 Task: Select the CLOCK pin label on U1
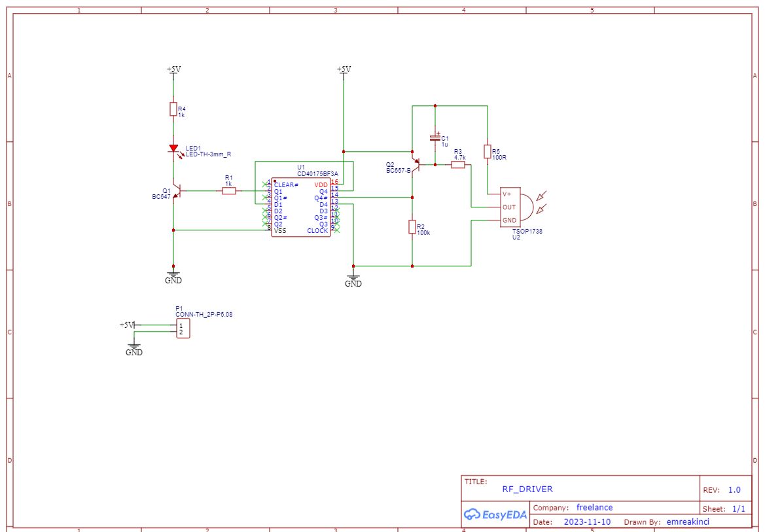tap(319, 230)
